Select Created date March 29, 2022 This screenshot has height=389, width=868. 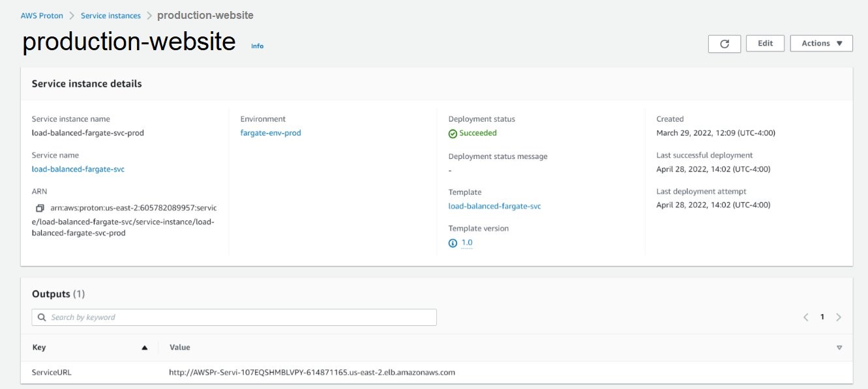pyautogui.click(x=716, y=133)
